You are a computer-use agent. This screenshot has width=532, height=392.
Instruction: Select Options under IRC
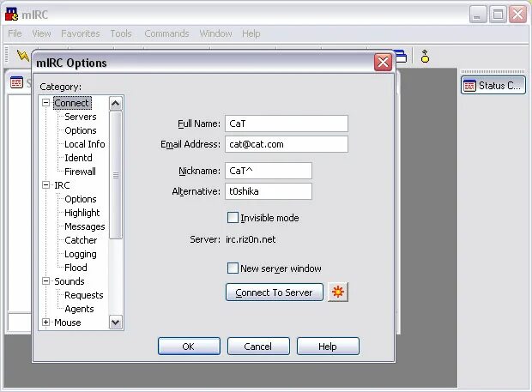point(81,199)
